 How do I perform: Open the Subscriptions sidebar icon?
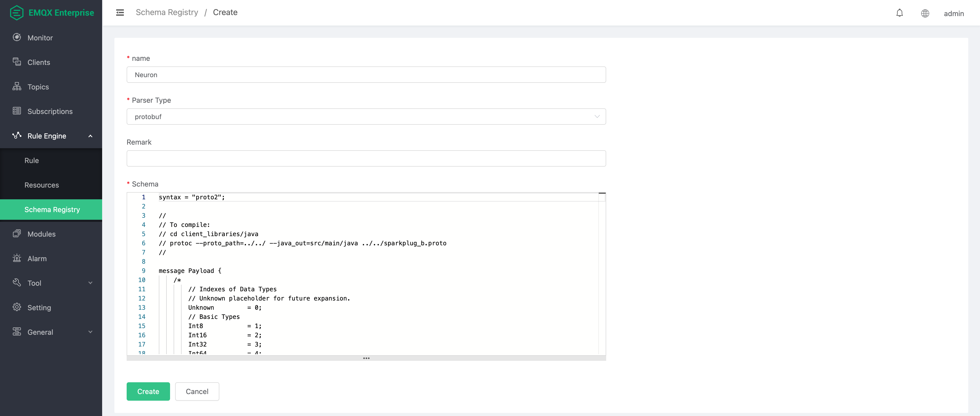17,111
